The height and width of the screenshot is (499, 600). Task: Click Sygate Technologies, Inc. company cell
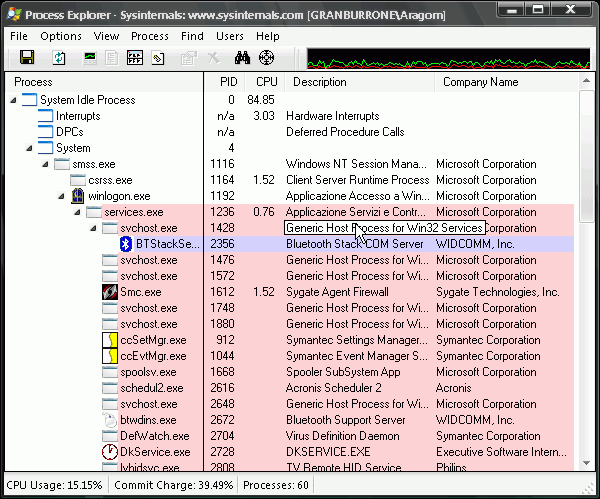pos(497,292)
